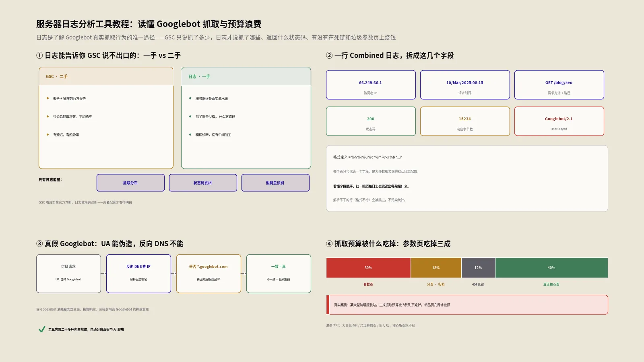
Task: Click the 格式定义 line in the format panel
Action: [x=367, y=157]
